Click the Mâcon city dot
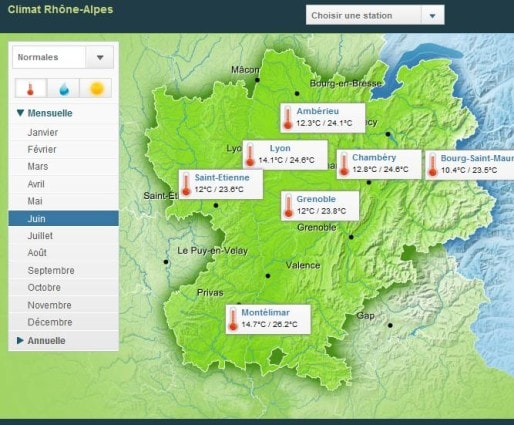This screenshot has height=425, width=514. (257, 80)
